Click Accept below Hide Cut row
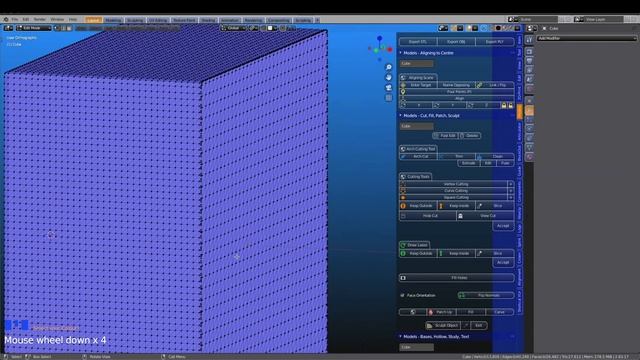This screenshot has width=640, height=360. click(503, 226)
